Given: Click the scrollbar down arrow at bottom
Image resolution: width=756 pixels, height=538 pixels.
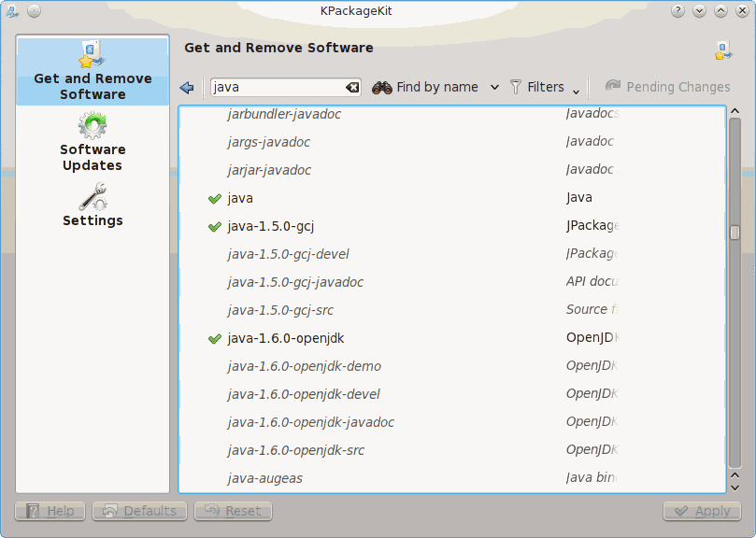Looking at the screenshot, I should coord(735,488).
